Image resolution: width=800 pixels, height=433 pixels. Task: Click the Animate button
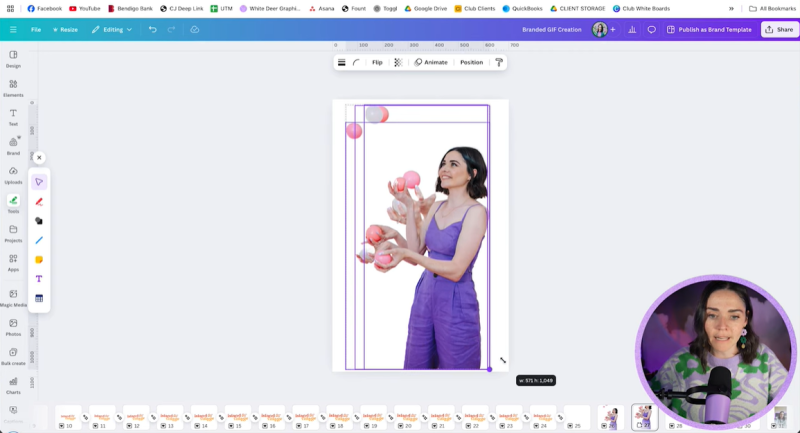point(431,62)
